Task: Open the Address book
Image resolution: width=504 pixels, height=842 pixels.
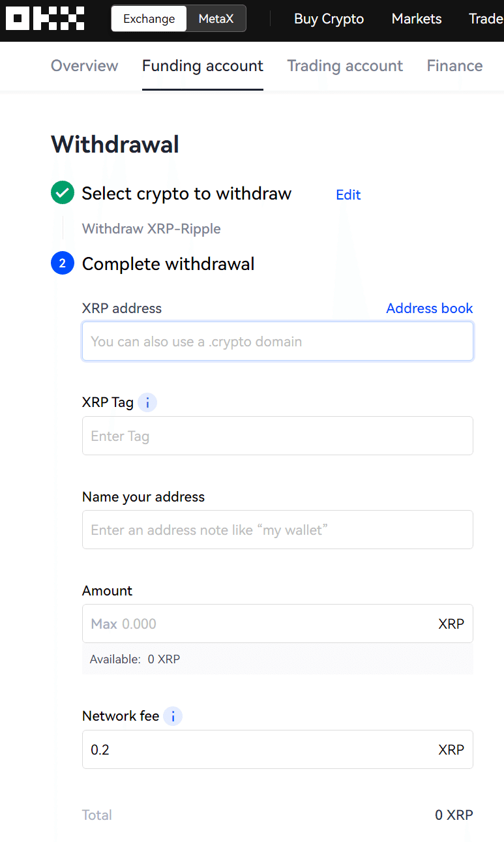Action: (x=429, y=308)
